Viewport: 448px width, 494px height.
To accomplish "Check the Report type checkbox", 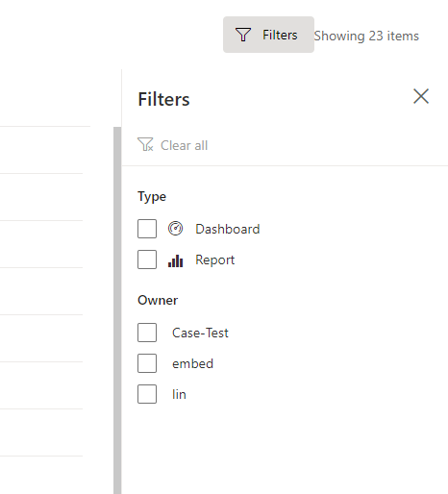I will 147,259.
